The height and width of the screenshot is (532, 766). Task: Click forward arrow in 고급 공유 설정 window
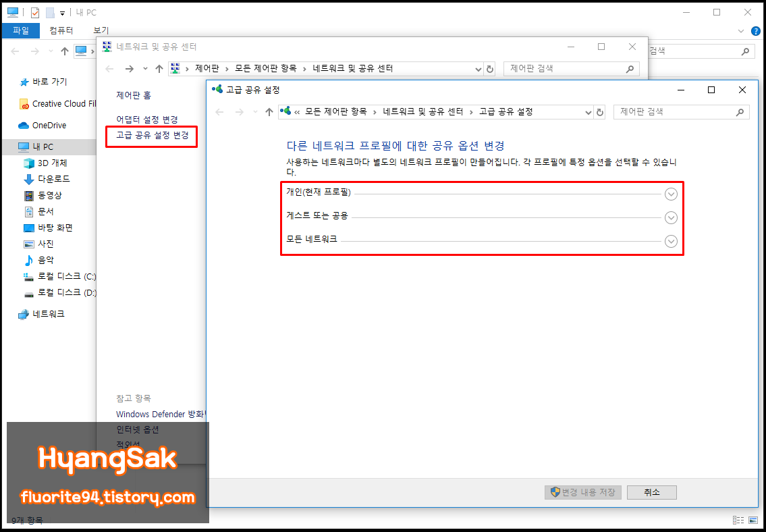click(239, 112)
